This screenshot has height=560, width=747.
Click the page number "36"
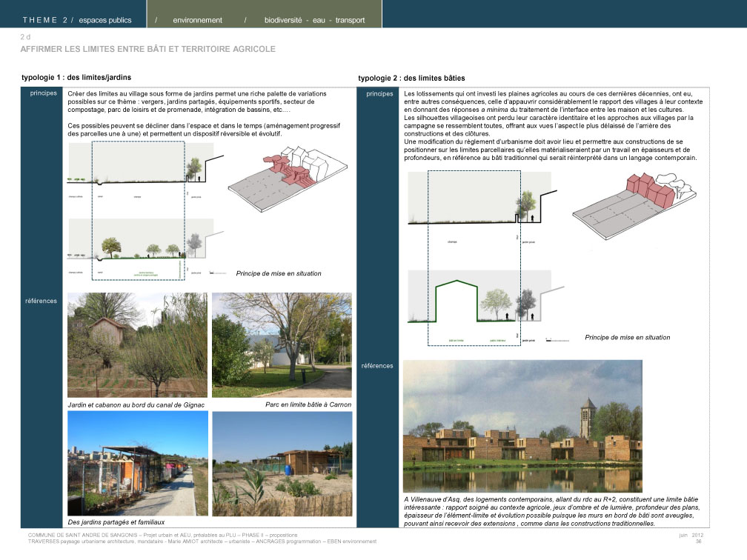[698, 541]
